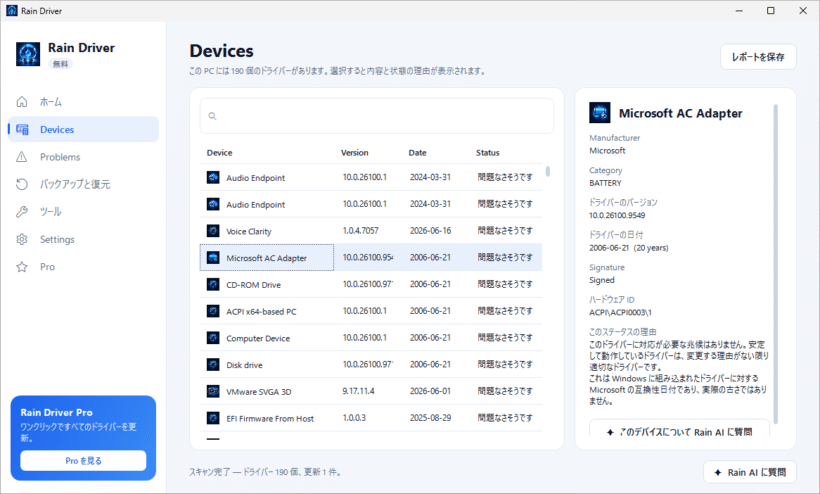Click the Signed signature value
The width and height of the screenshot is (820, 494).
(602, 280)
